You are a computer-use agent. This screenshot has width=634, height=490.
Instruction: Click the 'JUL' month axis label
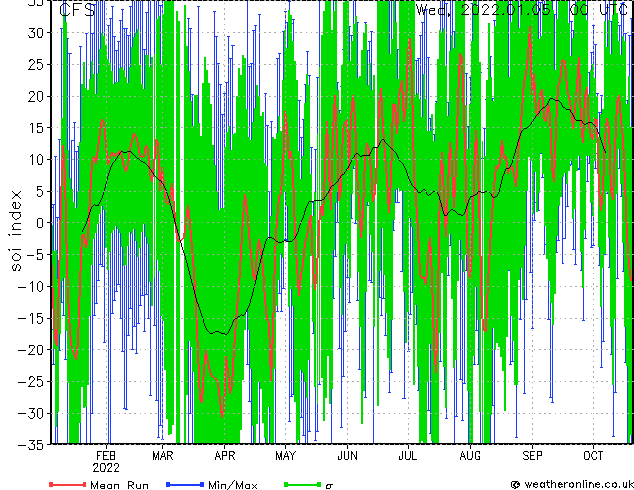pyautogui.click(x=408, y=456)
